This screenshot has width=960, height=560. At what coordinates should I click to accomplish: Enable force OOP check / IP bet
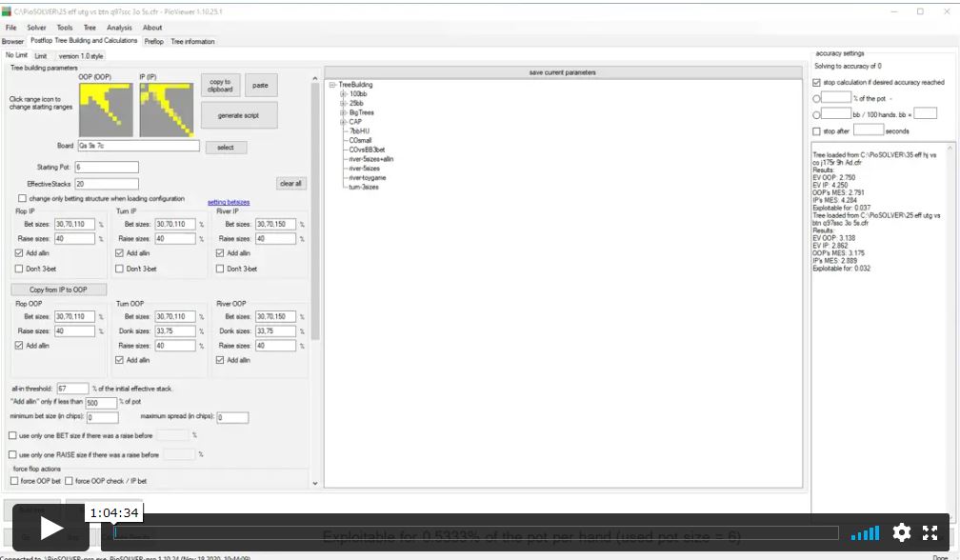[69, 481]
